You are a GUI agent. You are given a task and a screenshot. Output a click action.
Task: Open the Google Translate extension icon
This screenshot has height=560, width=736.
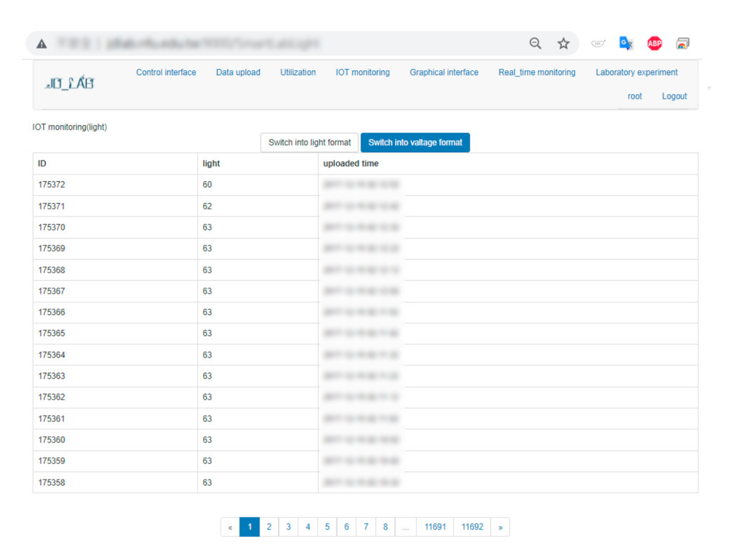pos(626,44)
